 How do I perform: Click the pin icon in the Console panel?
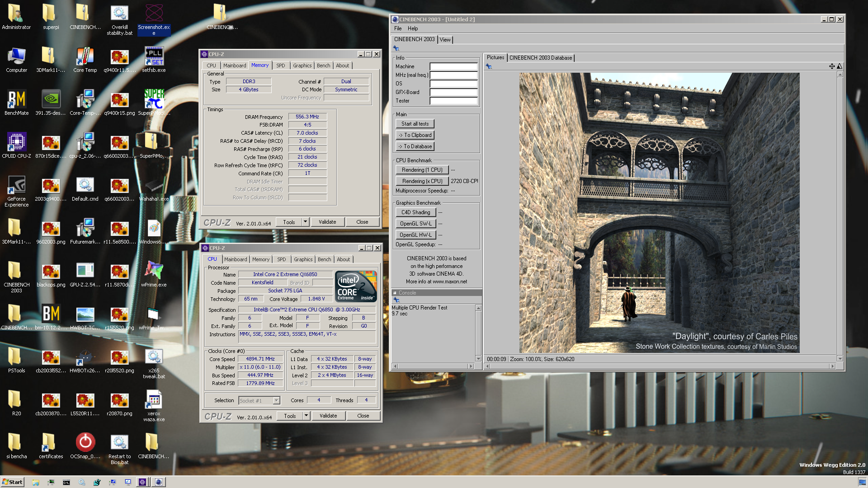coord(396,300)
